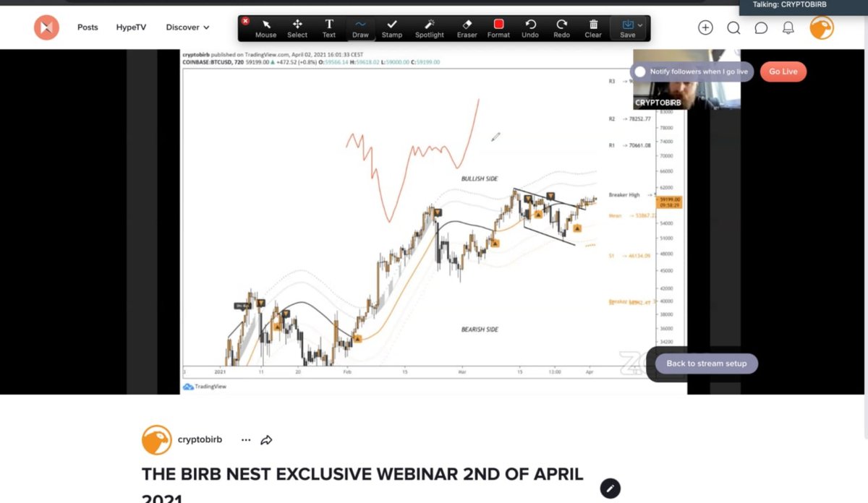Enable the Spotlight tool
868x503 pixels.
430,29
